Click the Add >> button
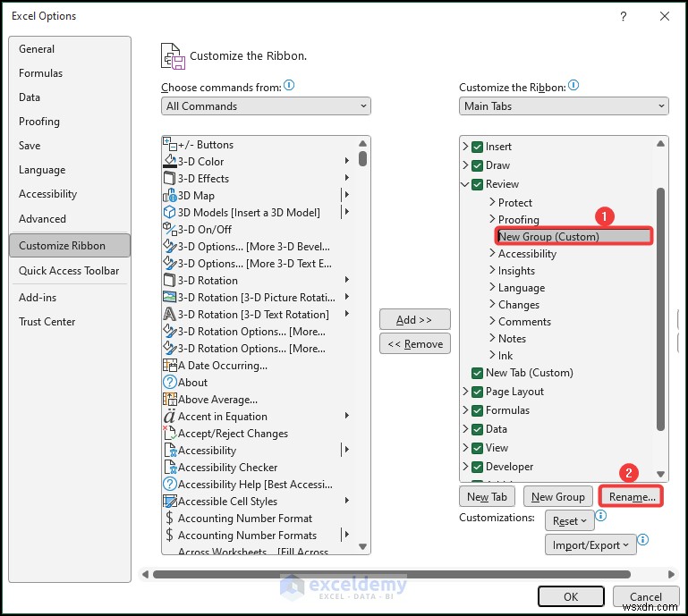The width and height of the screenshot is (688, 616). click(x=414, y=319)
